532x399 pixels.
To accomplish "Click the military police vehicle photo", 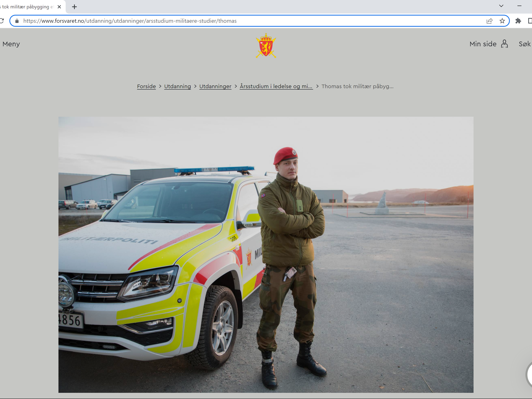I will 266,255.
